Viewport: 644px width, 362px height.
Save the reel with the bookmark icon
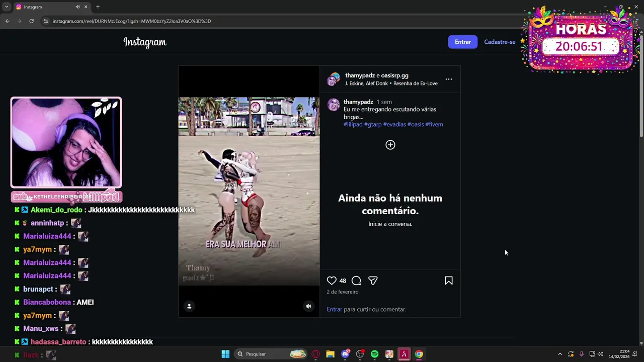pyautogui.click(x=449, y=281)
